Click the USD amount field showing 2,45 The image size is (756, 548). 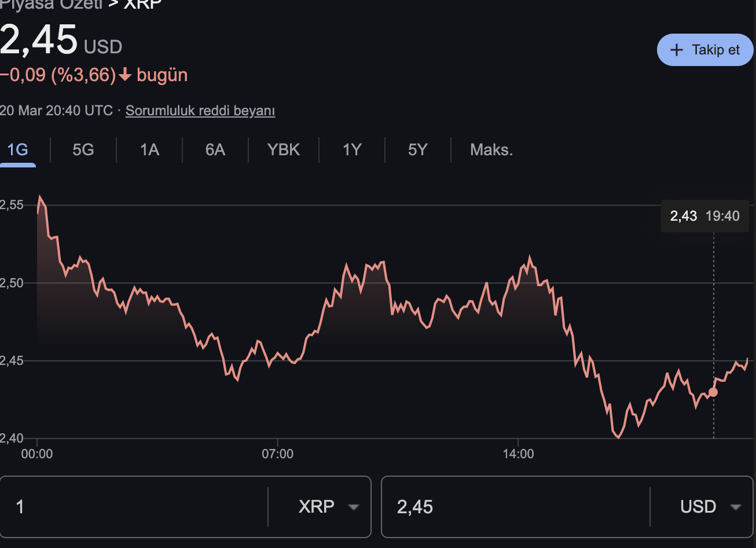click(516, 507)
